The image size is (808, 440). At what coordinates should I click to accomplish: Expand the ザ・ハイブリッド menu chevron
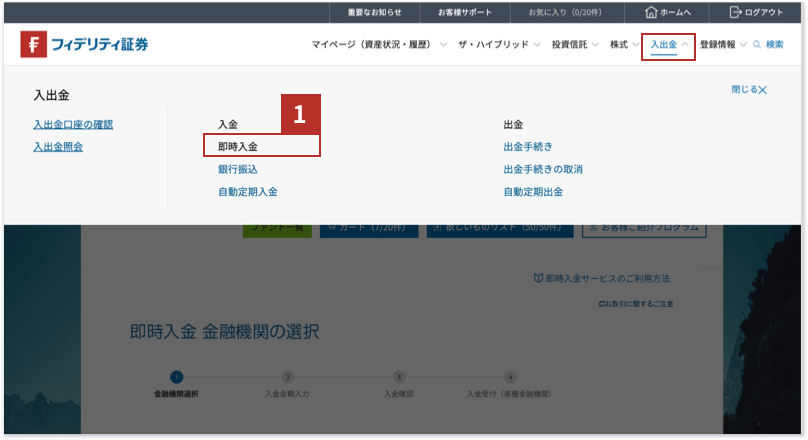(537, 45)
